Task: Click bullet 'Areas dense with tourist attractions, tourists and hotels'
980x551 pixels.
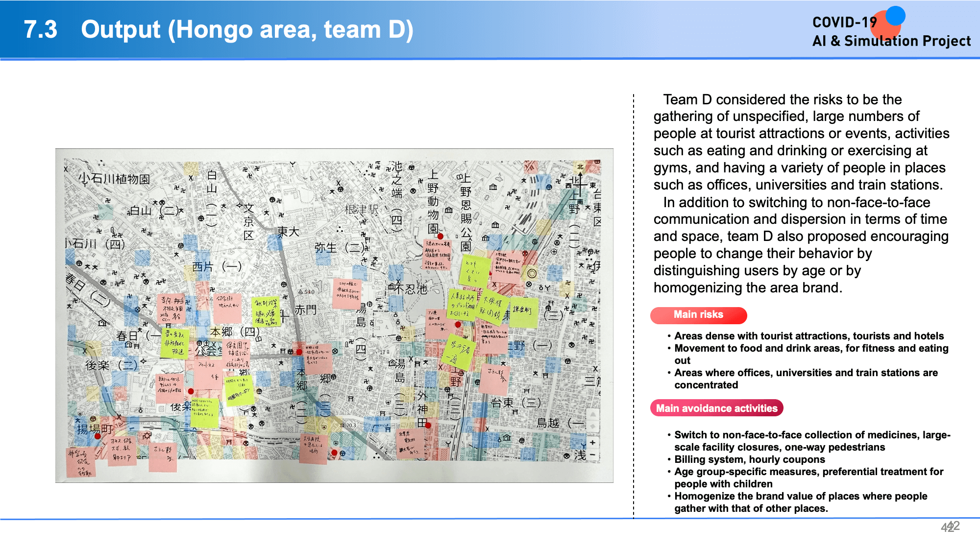Action: (x=808, y=336)
